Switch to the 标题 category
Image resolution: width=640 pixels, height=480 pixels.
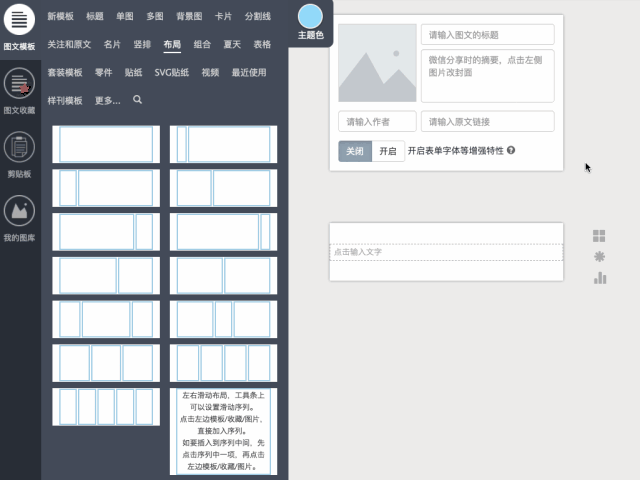[95, 16]
